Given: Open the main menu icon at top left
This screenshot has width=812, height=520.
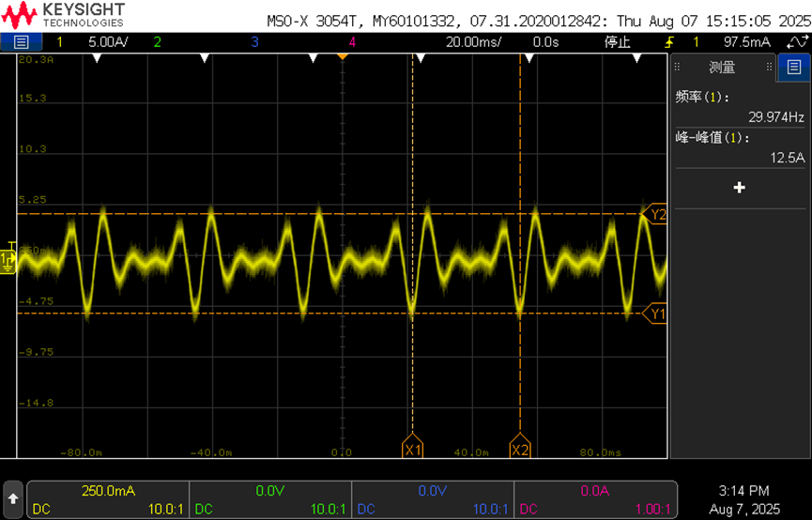Looking at the screenshot, I should pos(21,42).
